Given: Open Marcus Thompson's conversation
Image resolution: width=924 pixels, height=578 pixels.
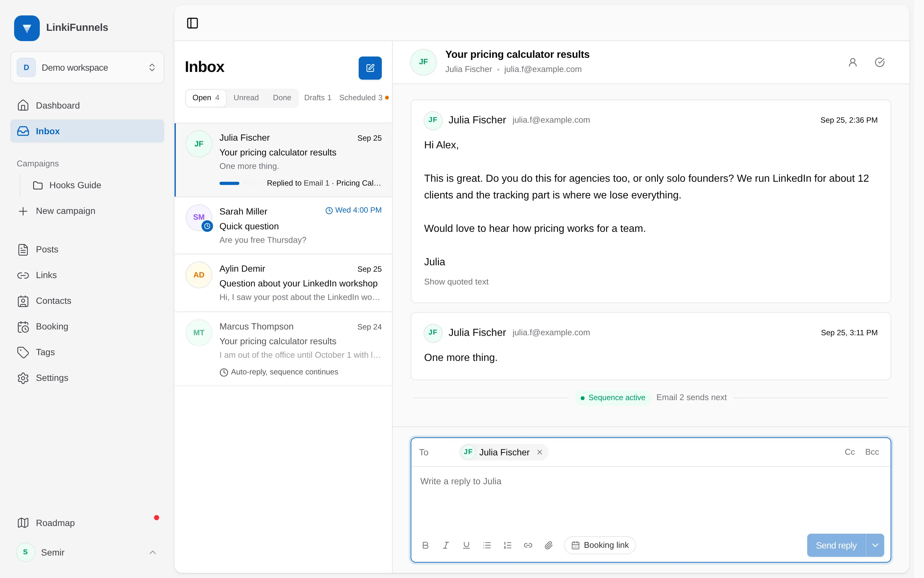Looking at the screenshot, I should pyautogui.click(x=283, y=349).
